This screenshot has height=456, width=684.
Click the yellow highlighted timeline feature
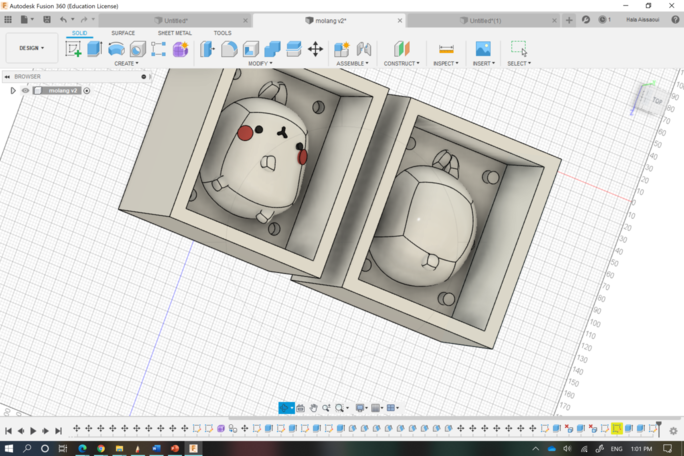point(617,430)
